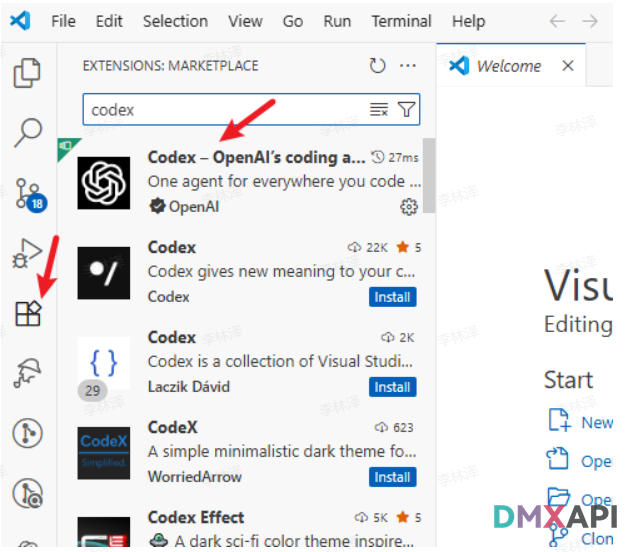Clear extensions search results icon
The width and height of the screenshot is (639, 552).
coord(379,109)
